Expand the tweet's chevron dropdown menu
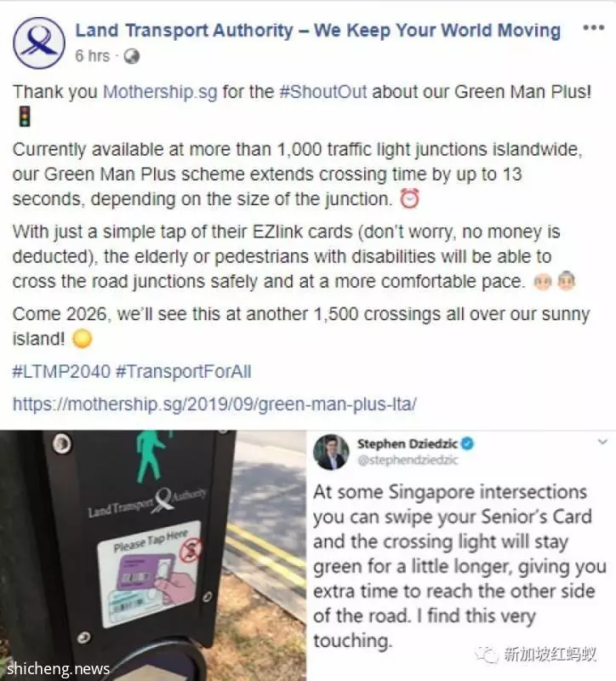This screenshot has width=616, height=681. [x=602, y=442]
